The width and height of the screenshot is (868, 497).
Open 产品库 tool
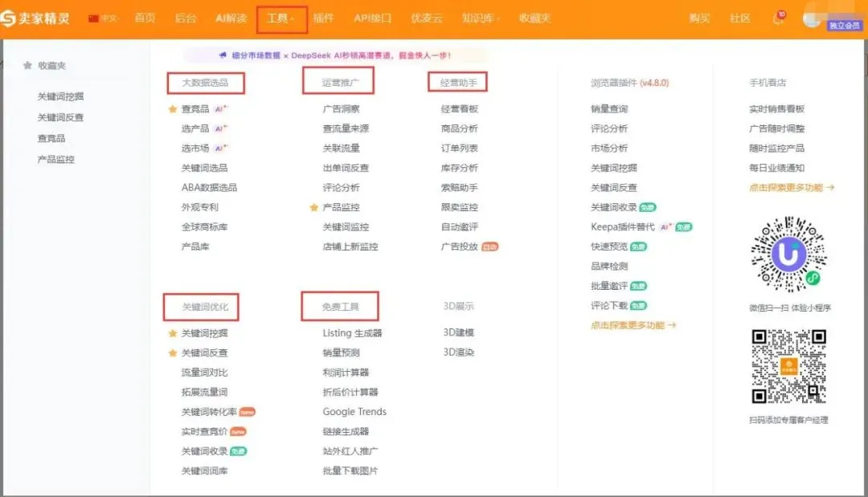coord(195,246)
